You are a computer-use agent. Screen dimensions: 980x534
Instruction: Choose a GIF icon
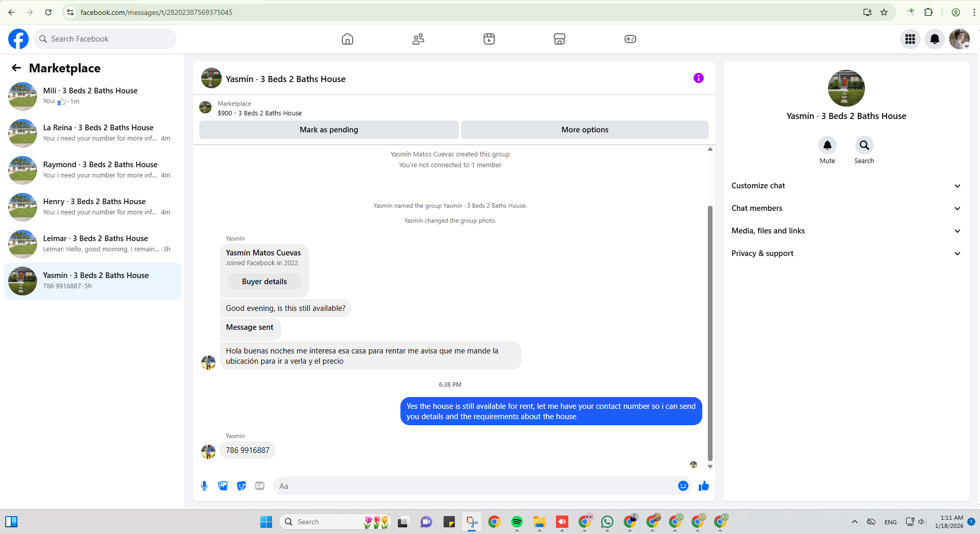pyautogui.click(x=260, y=486)
